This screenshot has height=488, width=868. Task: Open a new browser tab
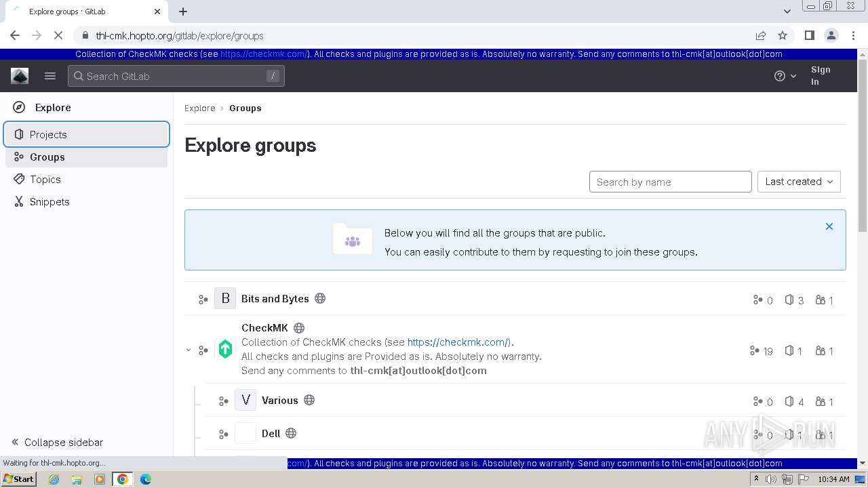coord(183,12)
